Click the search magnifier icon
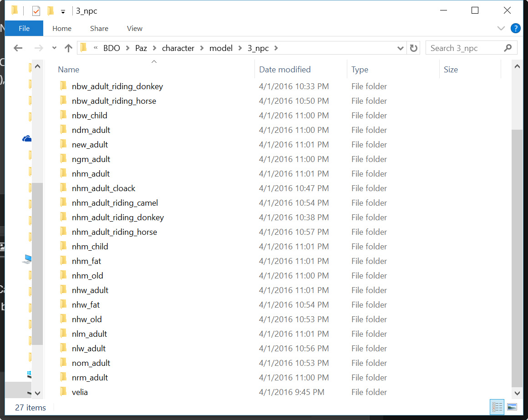Viewport: 528px width, 420px height. tap(508, 48)
